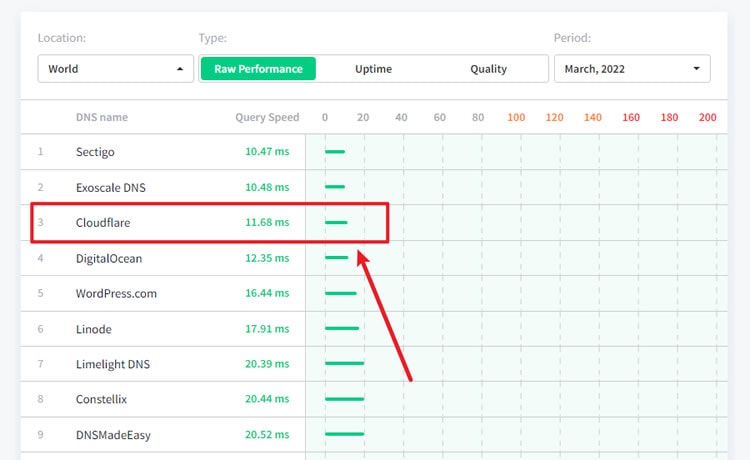Image resolution: width=750 pixels, height=460 pixels.
Task: Select the DigitalOcean provider name
Action: pos(109,259)
